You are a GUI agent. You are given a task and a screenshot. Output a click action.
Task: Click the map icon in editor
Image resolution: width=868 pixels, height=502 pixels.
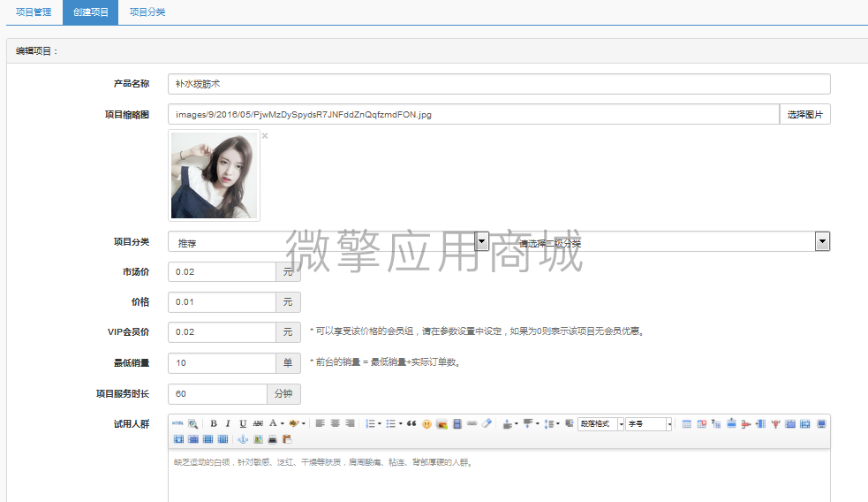258,439
